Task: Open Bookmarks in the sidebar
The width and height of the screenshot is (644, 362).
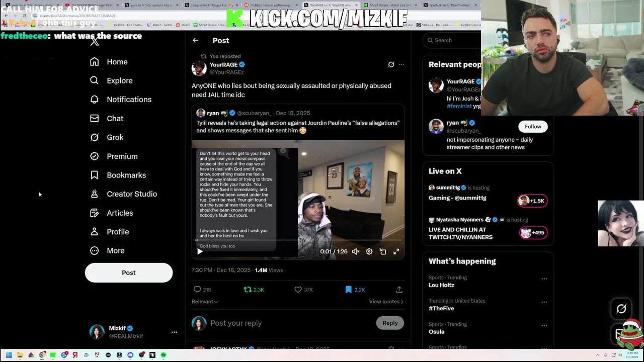Action: pyautogui.click(x=118, y=175)
